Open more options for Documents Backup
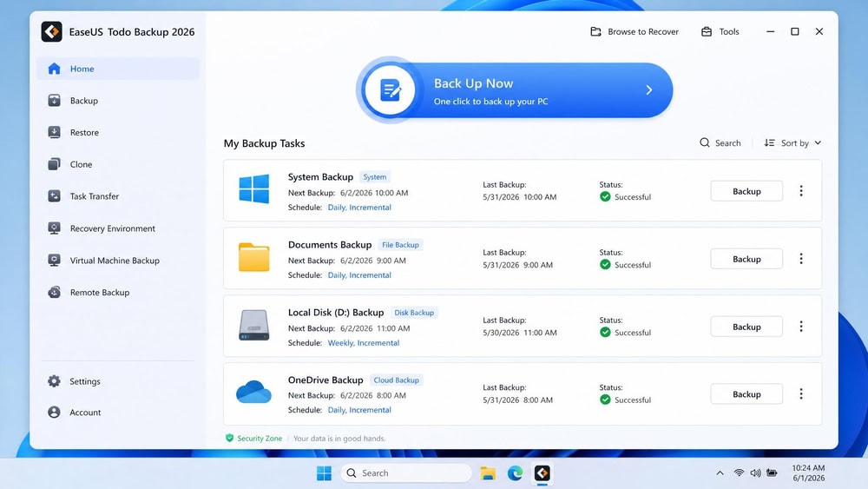The image size is (868, 489). pos(801,259)
